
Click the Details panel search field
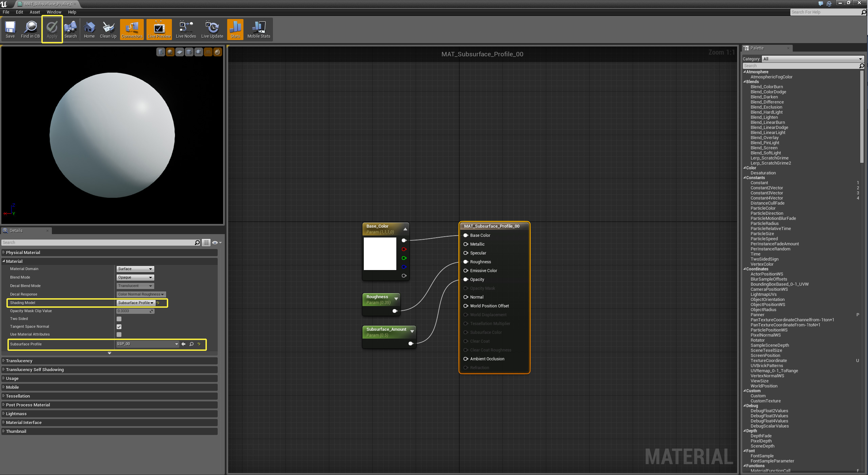click(x=98, y=243)
